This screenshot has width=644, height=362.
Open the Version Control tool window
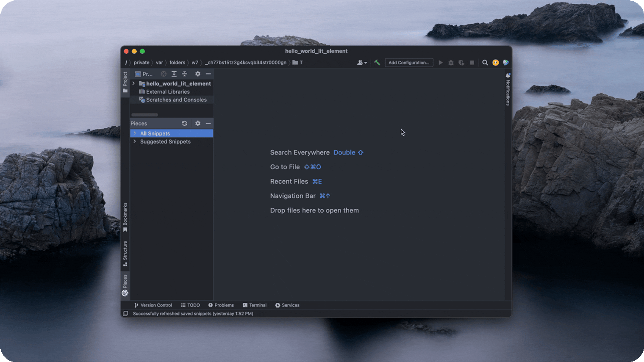[153, 305]
